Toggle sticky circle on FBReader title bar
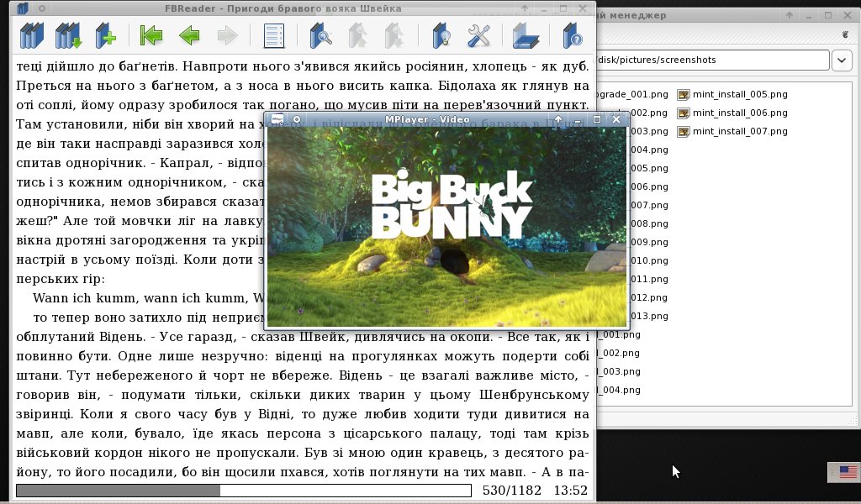Viewport: 861px width, 504px height. coord(42,8)
